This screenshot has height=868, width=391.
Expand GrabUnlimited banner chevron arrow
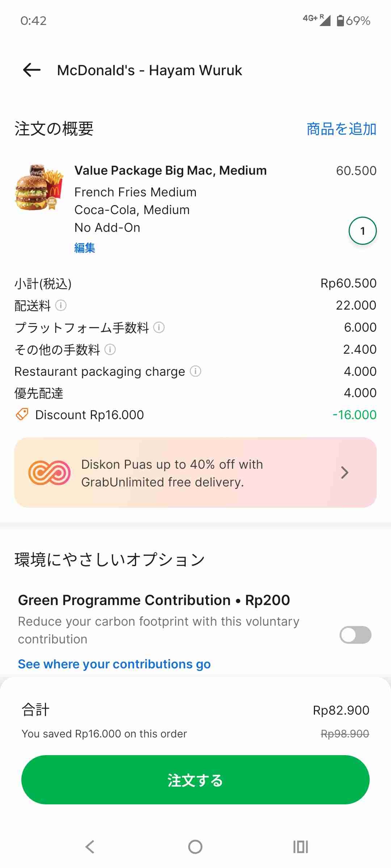345,473
